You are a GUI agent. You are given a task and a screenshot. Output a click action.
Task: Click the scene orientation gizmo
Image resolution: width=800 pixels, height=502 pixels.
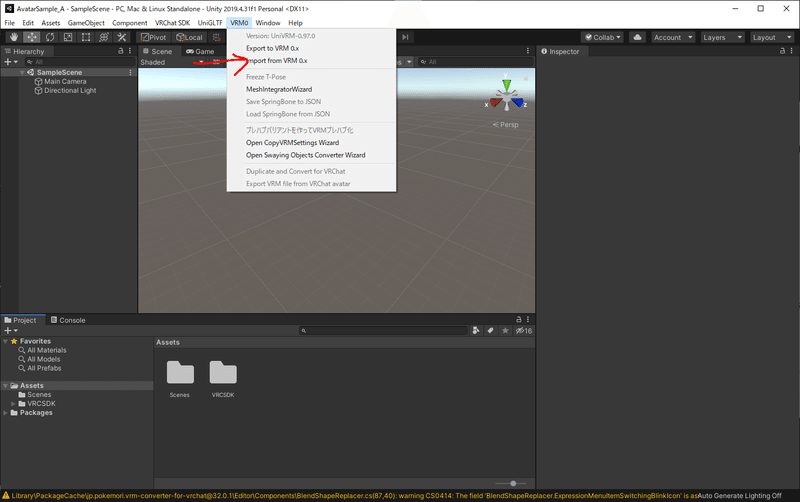506,95
